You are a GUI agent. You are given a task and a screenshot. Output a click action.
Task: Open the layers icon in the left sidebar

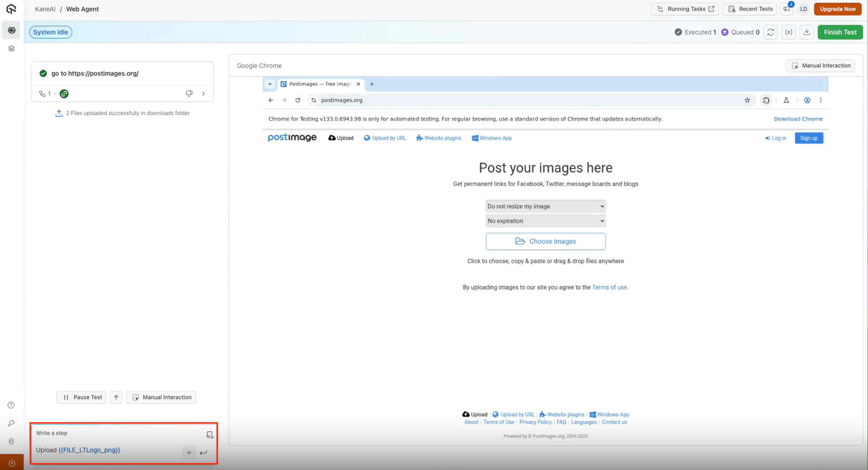tap(11, 48)
